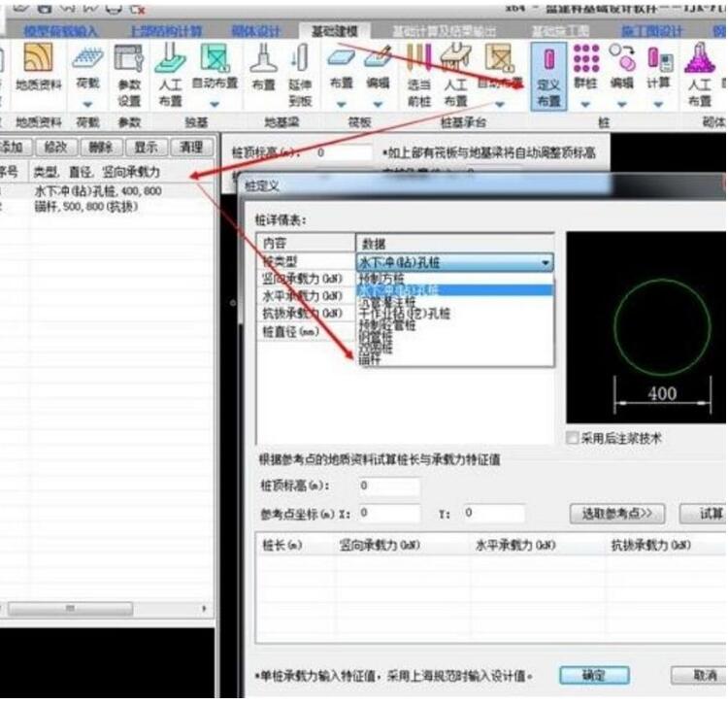Viewport: 728px width, 704px height.
Task: Open the 桩类型 pile type combo box
Action: coord(455,262)
